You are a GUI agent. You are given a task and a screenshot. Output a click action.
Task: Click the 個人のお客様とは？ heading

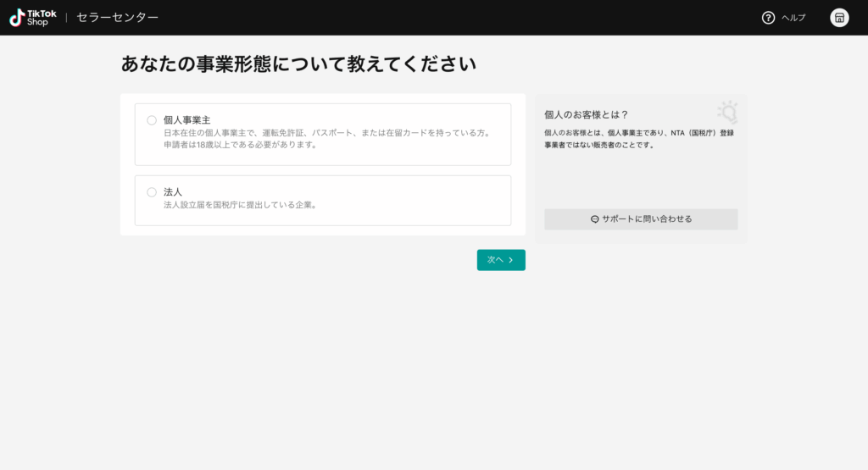(586, 114)
